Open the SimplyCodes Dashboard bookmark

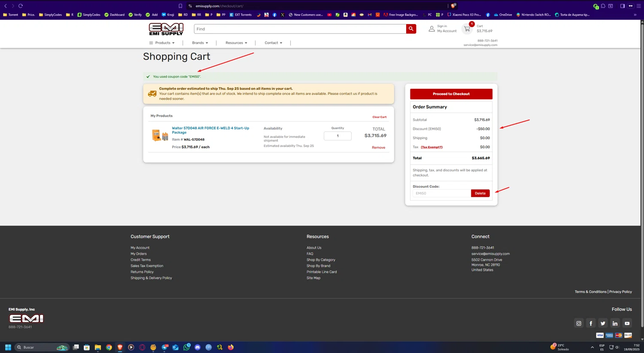(114, 15)
